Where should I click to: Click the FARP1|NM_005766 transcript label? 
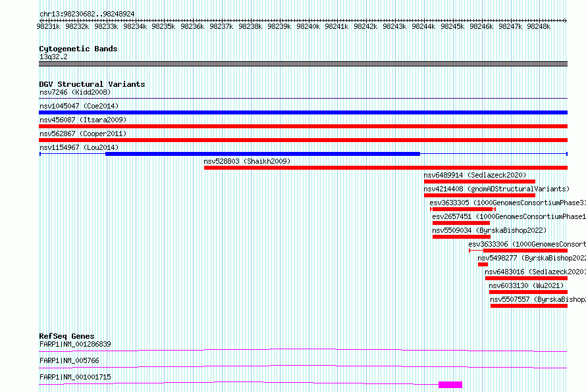click(69, 360)
